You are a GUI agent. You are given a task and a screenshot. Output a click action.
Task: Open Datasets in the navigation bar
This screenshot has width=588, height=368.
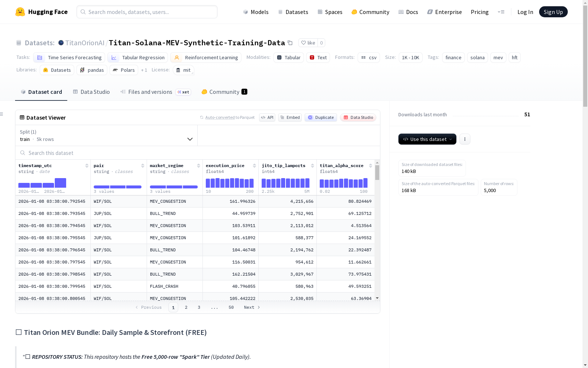click(x=293, y=12)
